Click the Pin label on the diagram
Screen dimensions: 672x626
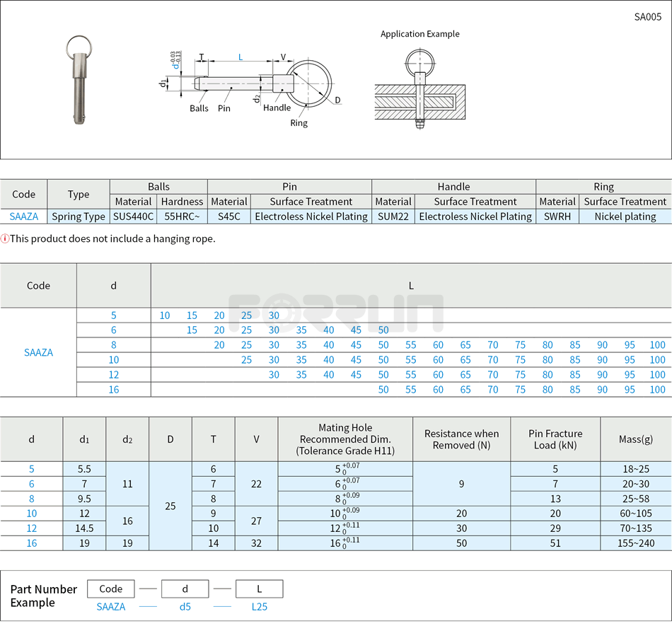tap(225, 108)
